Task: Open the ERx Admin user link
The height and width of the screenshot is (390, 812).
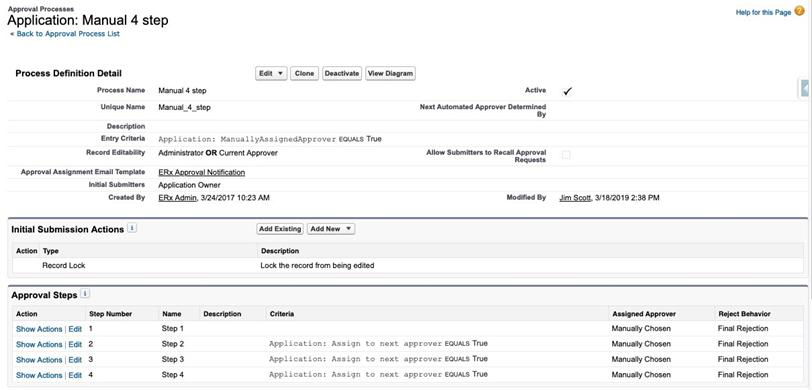Action: [x=177, y=197]
